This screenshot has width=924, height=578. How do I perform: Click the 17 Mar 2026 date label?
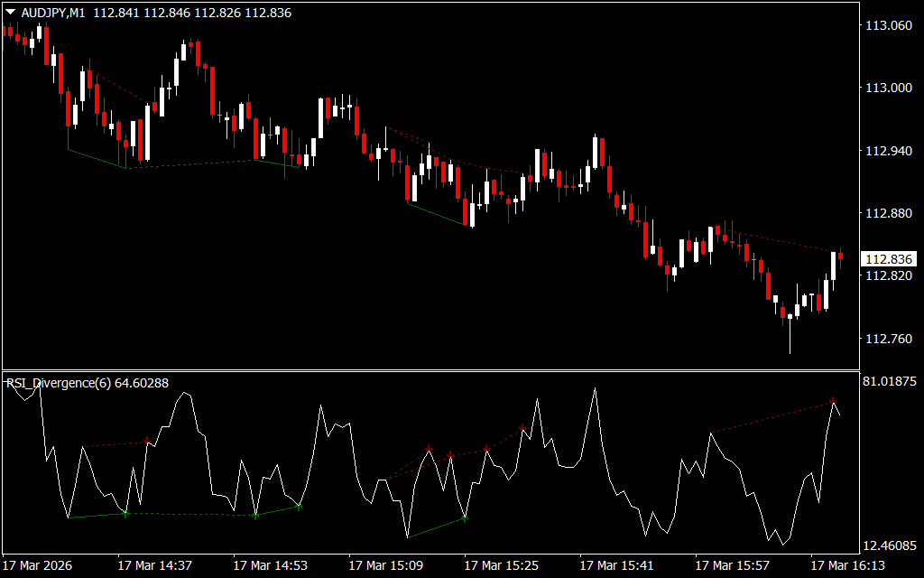tap(39, 565)
